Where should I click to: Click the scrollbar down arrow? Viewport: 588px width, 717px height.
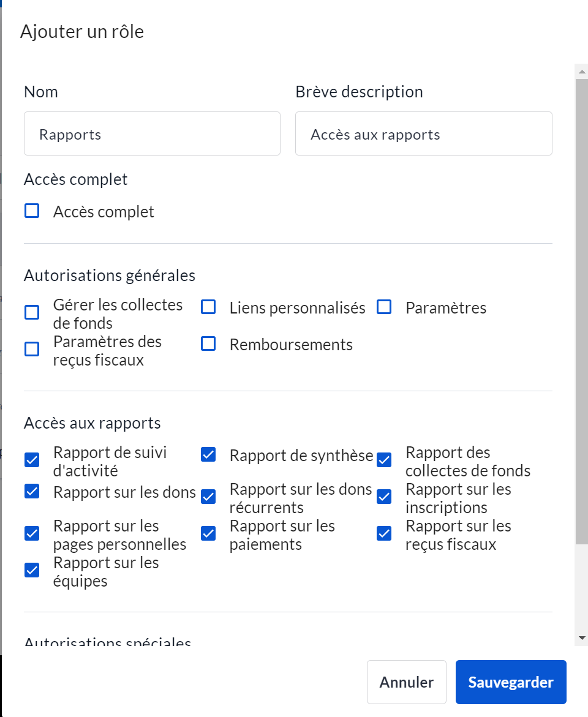[x=582, y=638]
